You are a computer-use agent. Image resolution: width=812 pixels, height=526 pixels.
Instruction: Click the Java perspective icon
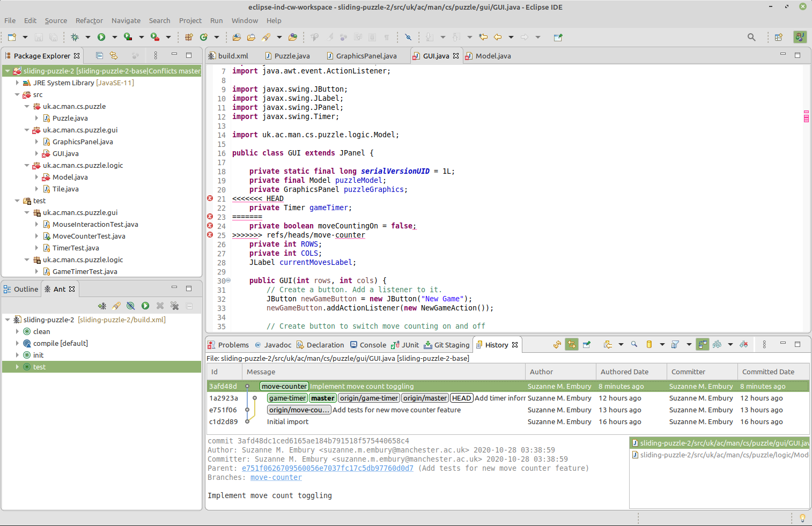[x=800, y=37]
